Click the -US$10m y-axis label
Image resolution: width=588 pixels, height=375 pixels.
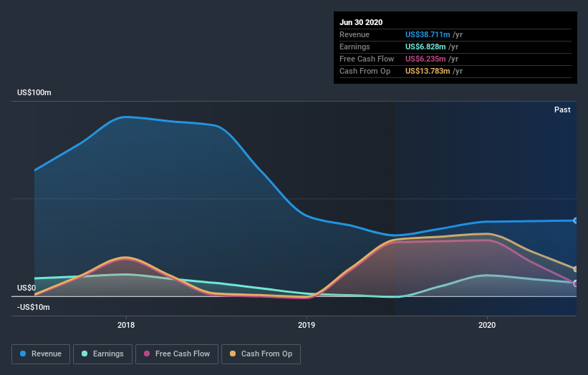[x=34, y=307]
